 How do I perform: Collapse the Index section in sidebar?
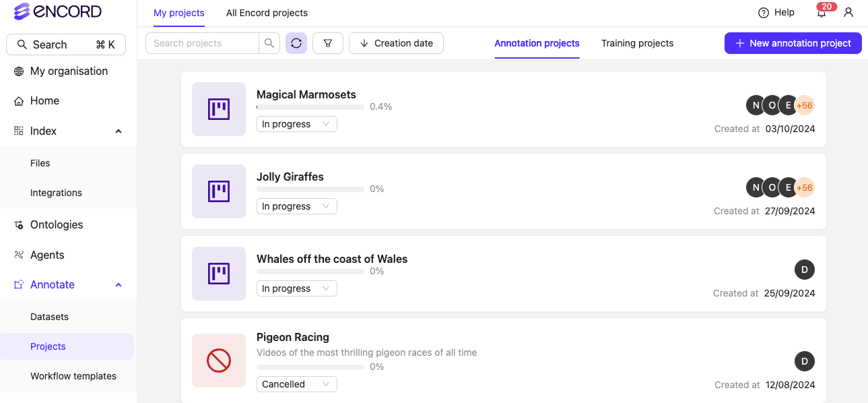coord(119,131)
